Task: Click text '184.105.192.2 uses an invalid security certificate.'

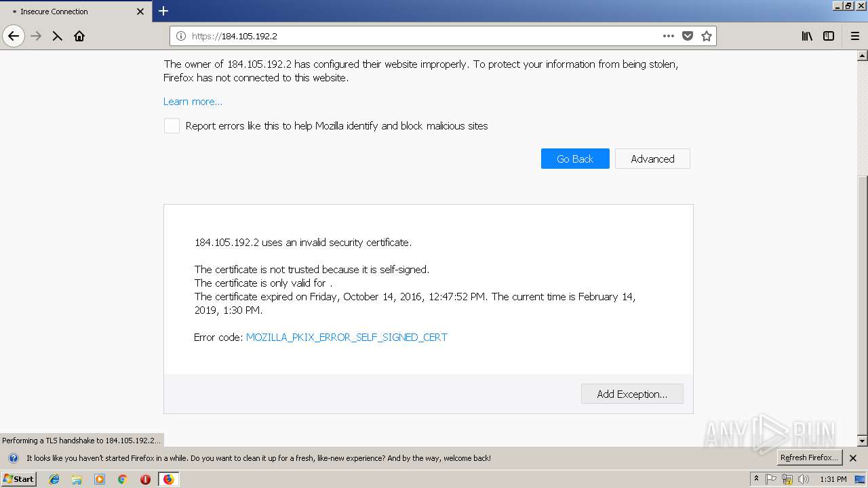Action: pyautogui.click(x=303, y=242)
